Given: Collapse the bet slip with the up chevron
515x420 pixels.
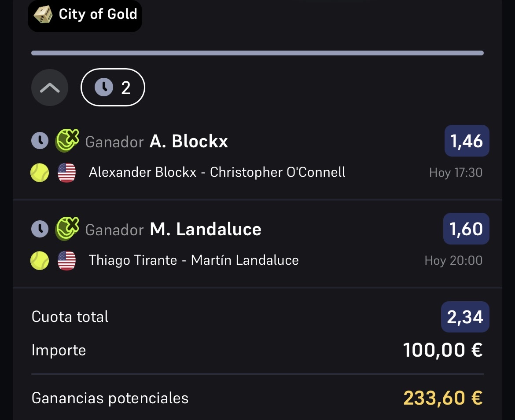Looking at the screenshot, I should click(x=50, y=88).
